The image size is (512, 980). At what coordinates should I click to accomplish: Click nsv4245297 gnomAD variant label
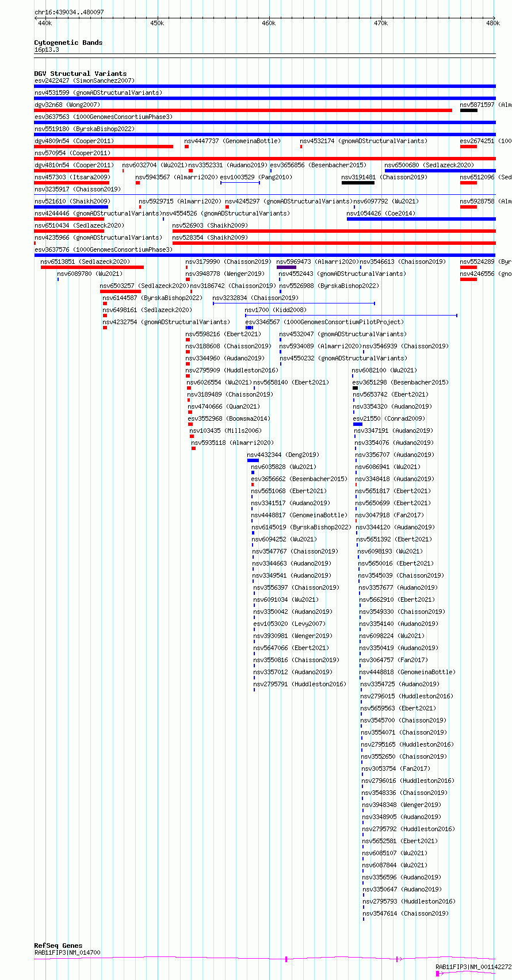289,202
